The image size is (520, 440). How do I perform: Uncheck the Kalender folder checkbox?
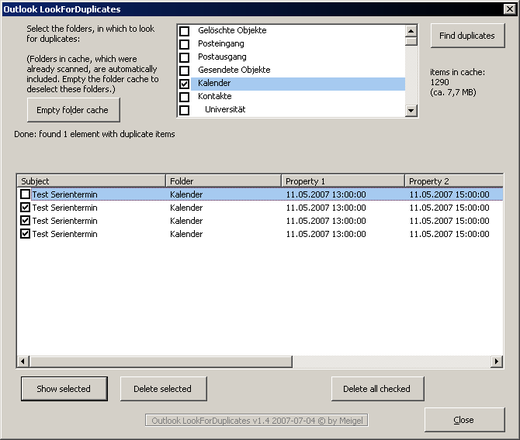(184, 84)
